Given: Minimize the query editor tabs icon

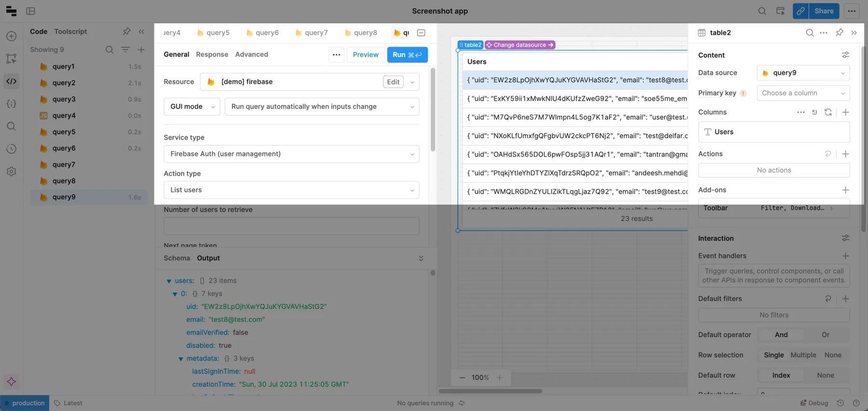Looking at the screenshot, I should pyautogui.click(x=421, y=33).
